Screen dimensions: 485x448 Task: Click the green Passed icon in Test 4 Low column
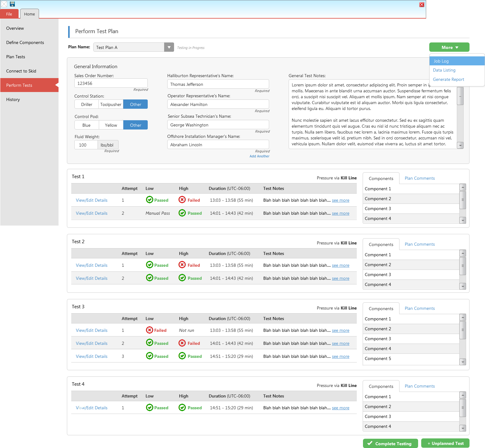(149, 407)
